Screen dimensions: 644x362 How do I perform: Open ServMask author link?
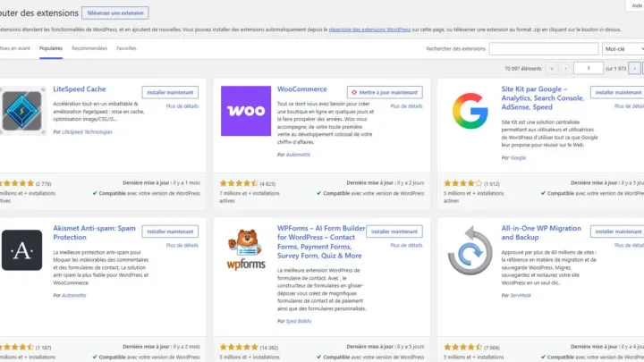[x=520, y=296]
